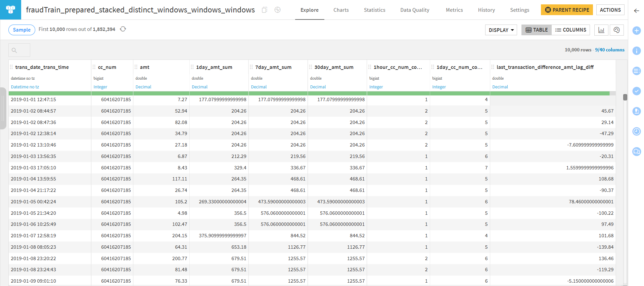
Task: Open the bar chart quick analysis icon
Action: point(601,30)
